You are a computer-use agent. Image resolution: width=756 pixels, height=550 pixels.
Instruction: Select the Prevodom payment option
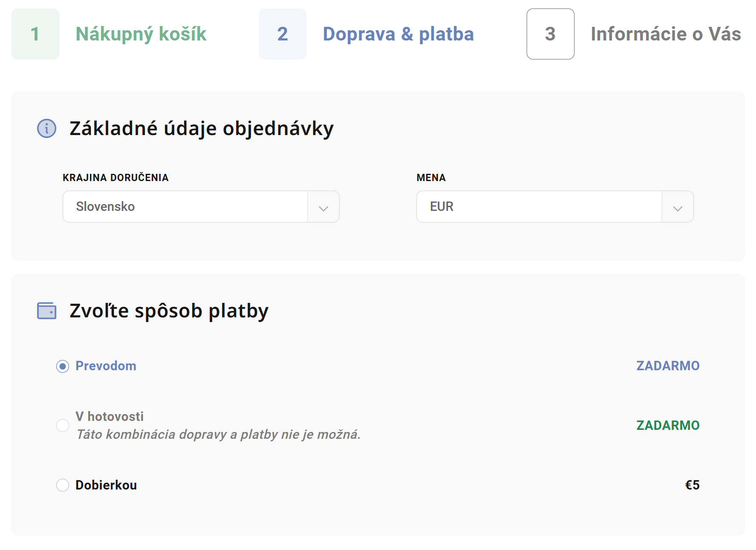(63, 366)
